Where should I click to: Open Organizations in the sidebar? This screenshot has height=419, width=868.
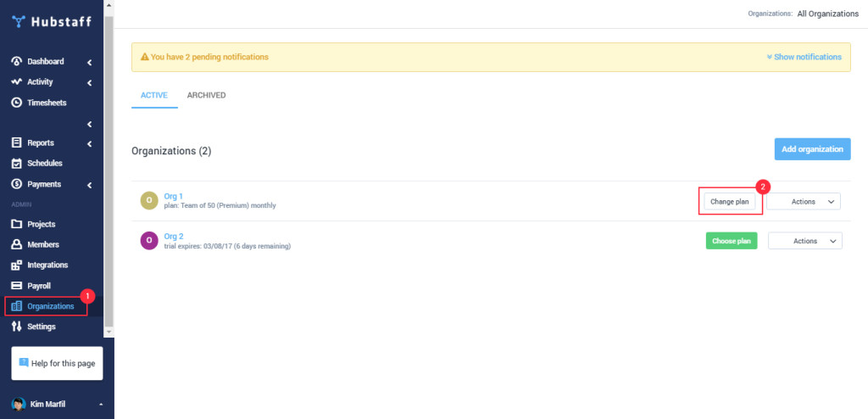pos(50,306)
